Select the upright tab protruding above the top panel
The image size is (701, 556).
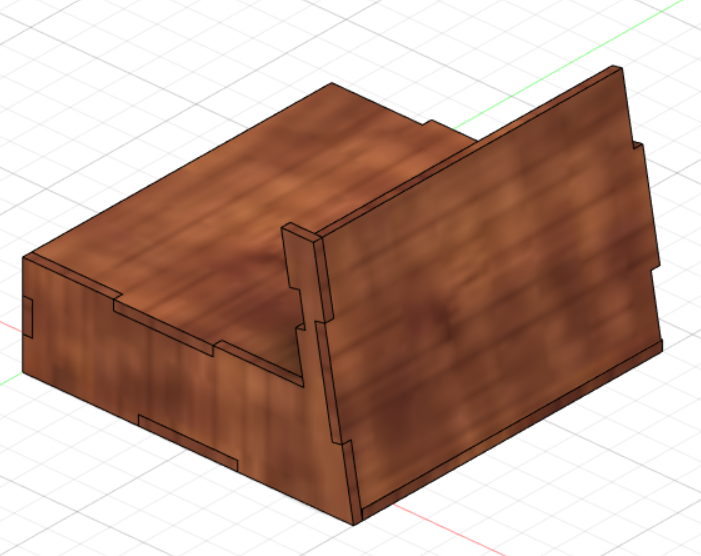tap(299, 268)
